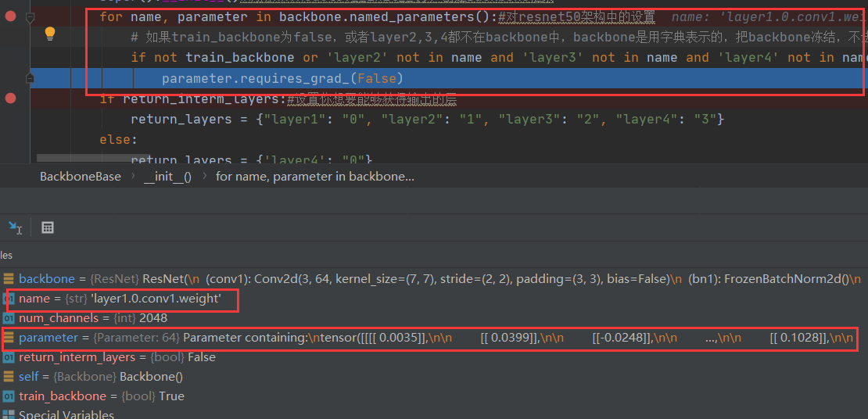Click the num_channels int type icon
The height and width of the screenshot is (419, 868).
coord(9,318)
